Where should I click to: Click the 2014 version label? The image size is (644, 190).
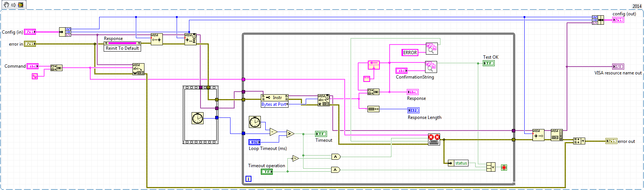pos(637,6)
